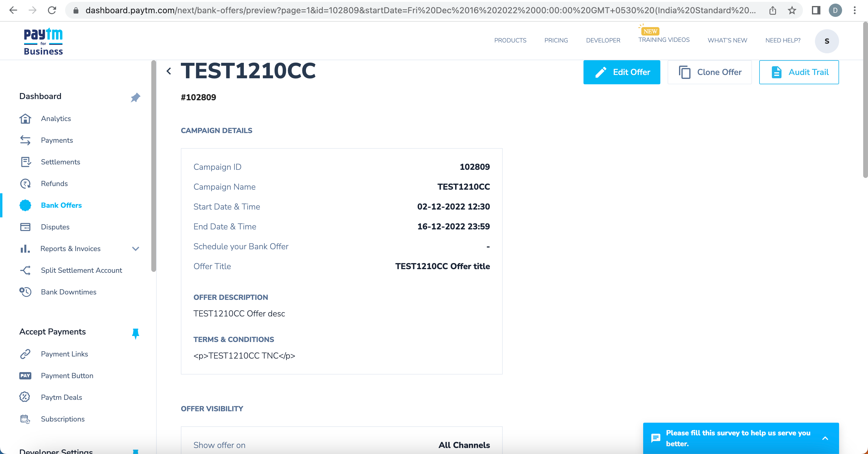Click the Bank Offers badge icon
Viewport: 868px width, 454px height.
25,205
